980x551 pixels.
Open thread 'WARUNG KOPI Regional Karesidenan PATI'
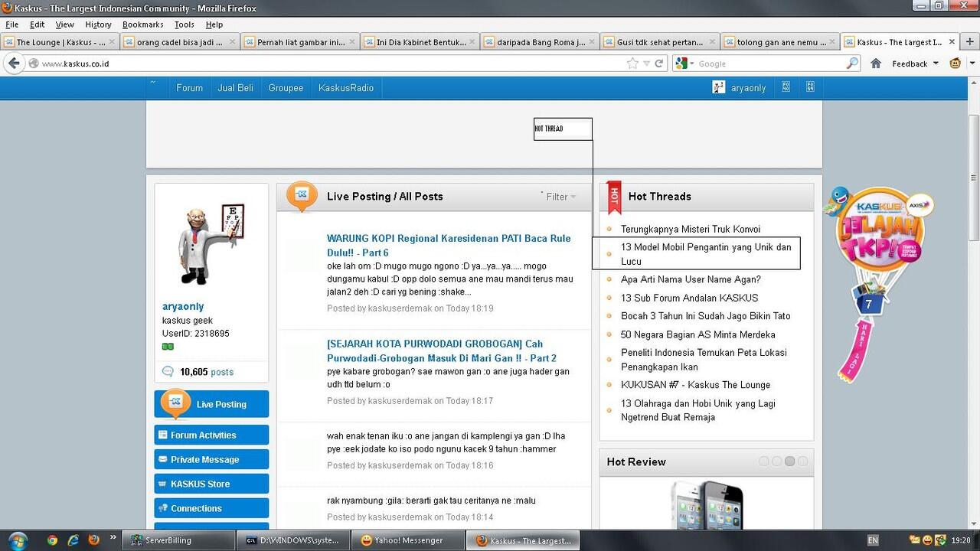click(x=449, y=245)
